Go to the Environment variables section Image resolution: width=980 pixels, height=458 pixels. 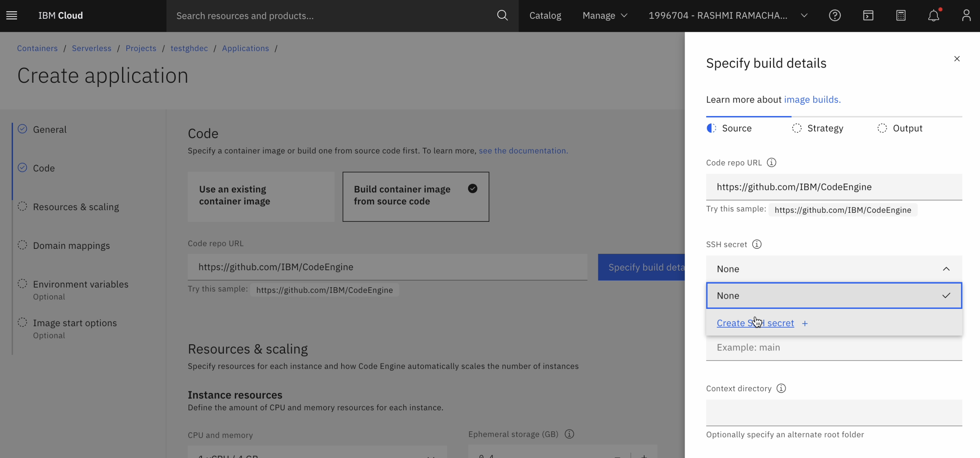tap(81, 284)
